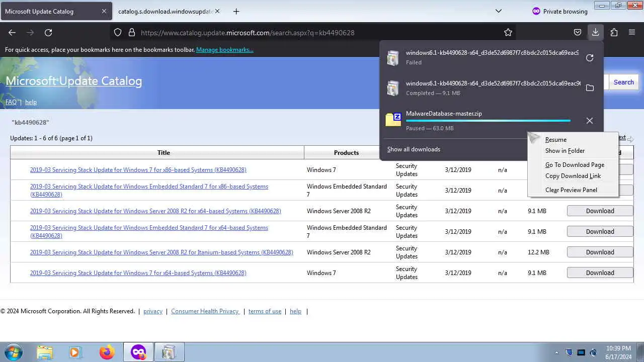Toggle the downloads panel toolbar icon
The image size is (644, 362).
[595, 32]
